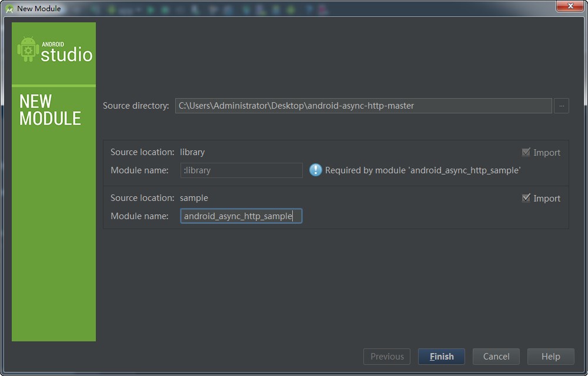
Task: Cancel the module import
Action: [x=496, y=357]
